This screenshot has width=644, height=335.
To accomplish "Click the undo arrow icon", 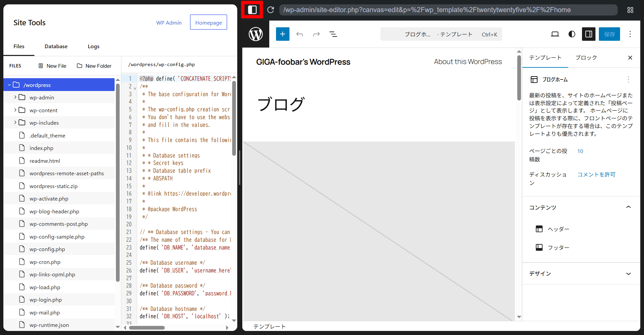I will coord(300,34).
